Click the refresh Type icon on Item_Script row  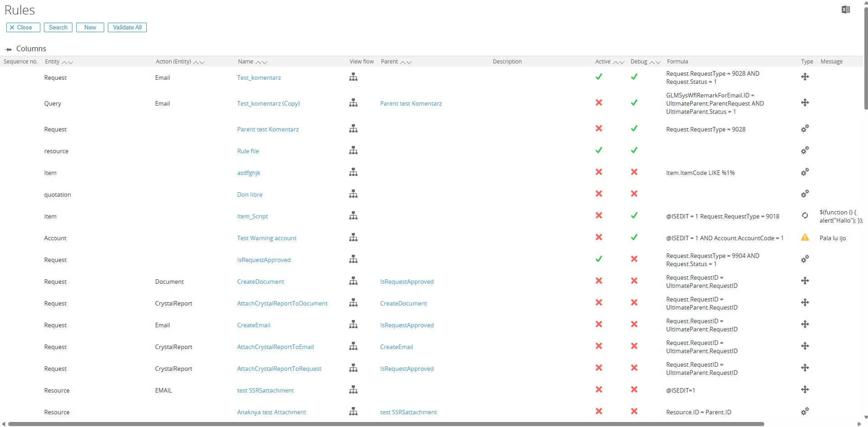805,216
